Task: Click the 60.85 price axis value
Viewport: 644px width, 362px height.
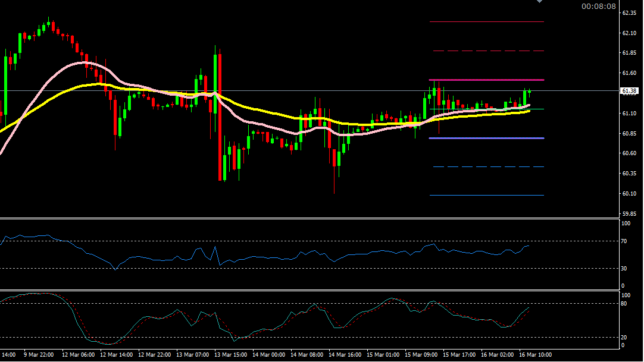Action: (629, 133)
